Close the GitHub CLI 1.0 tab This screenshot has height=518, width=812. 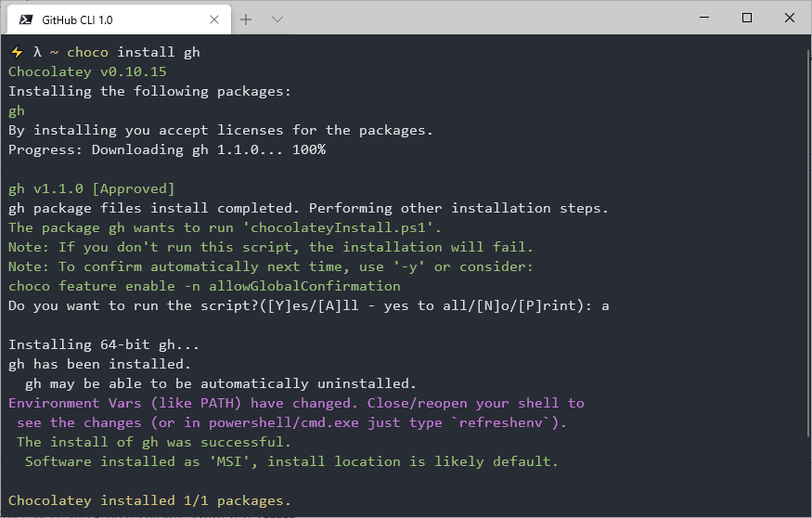click(214, 19)
